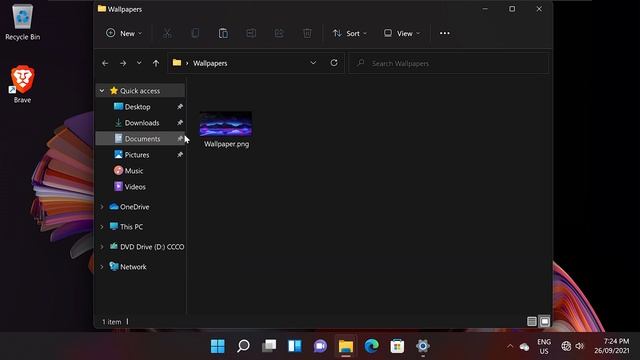
Task: Click the Delete trash icon
Action: click(x=307, y=33)
